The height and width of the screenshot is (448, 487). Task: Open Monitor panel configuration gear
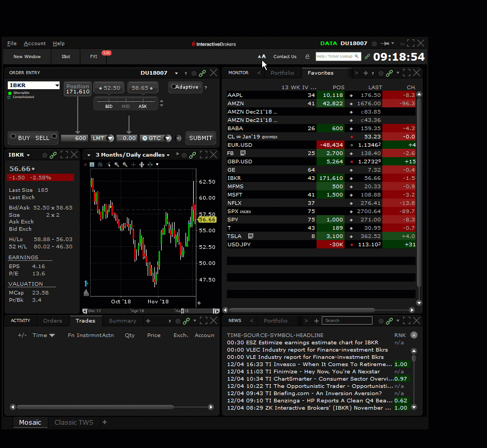coord(381,74)
